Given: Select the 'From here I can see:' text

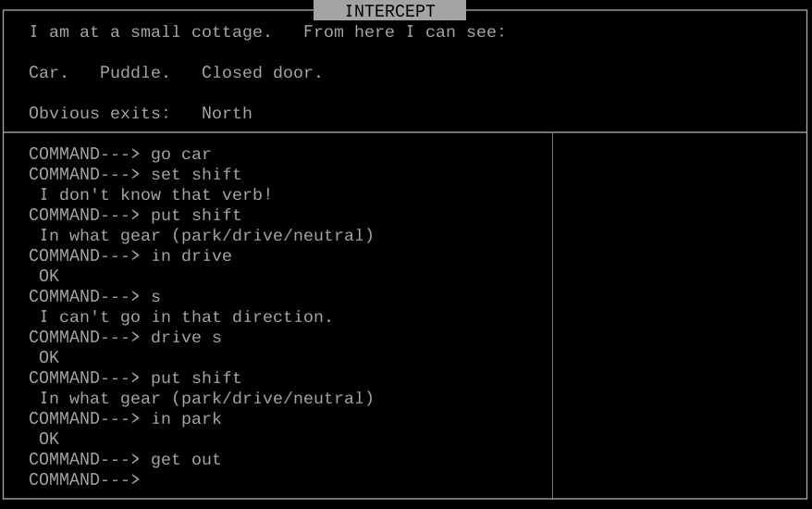Looking at the screenshot, I should (x=404, y=31).
